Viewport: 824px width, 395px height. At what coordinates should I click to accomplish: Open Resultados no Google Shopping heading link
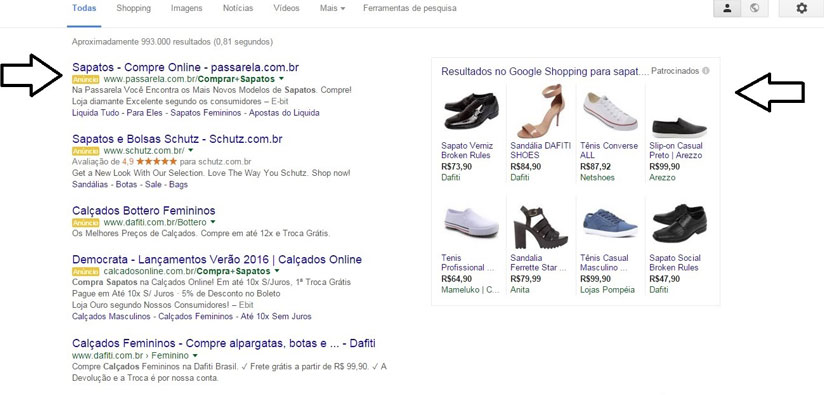[545, 71]
